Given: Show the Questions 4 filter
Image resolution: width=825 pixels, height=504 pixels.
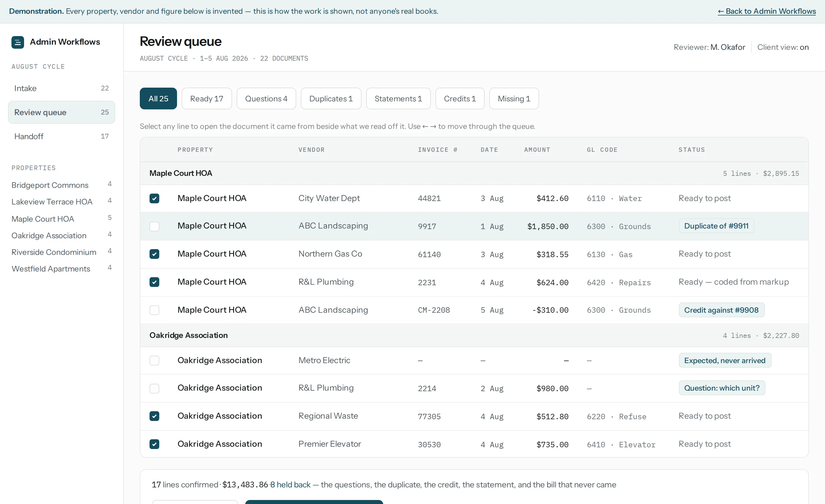Looking at the screenshot, I should point(266,99).
